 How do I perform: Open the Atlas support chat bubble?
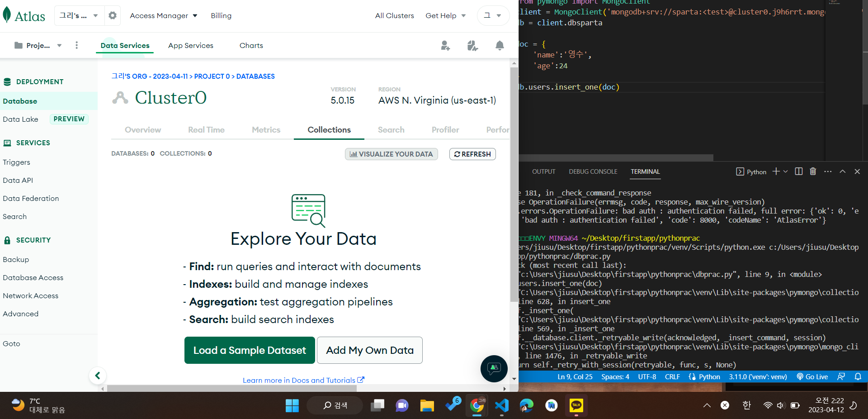(494, 368)
